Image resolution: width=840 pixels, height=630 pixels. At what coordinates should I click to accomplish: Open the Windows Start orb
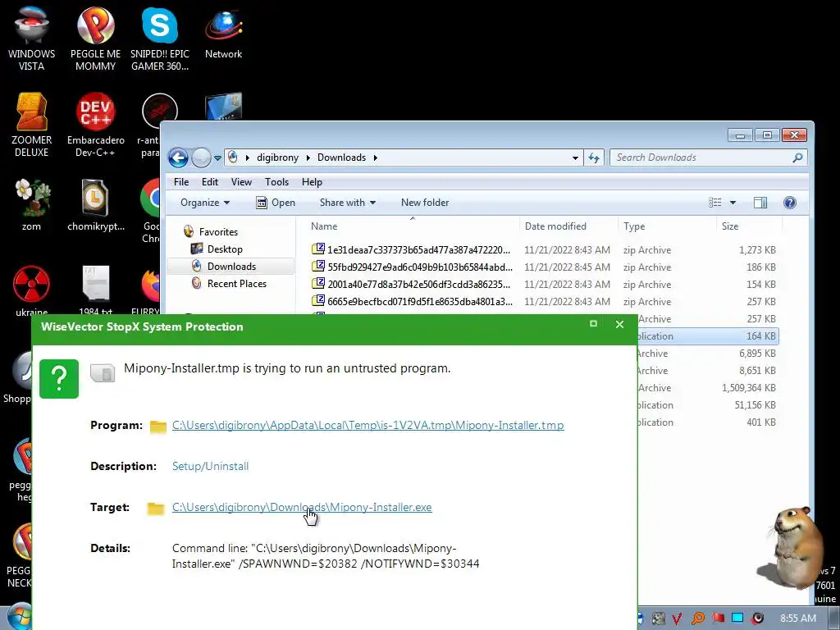[20, 617]
